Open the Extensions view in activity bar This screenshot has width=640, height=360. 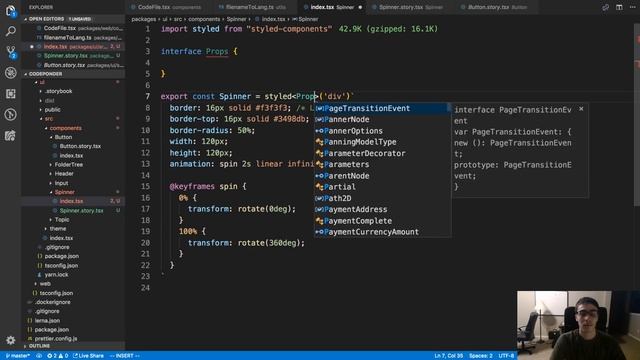point(11,93)
